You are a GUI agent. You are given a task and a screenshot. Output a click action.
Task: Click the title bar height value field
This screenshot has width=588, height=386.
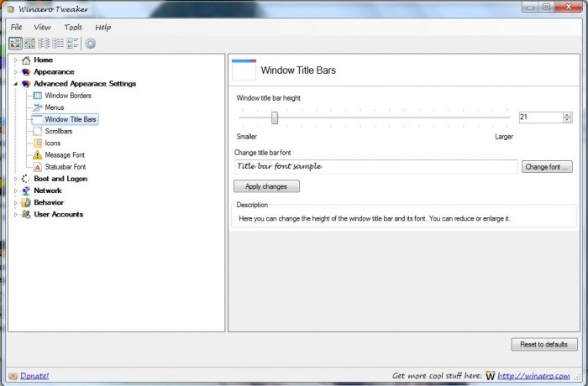541,117
